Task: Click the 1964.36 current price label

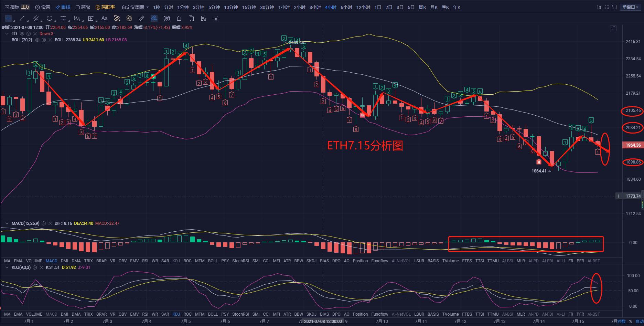Action: click(x=633, y=145)
